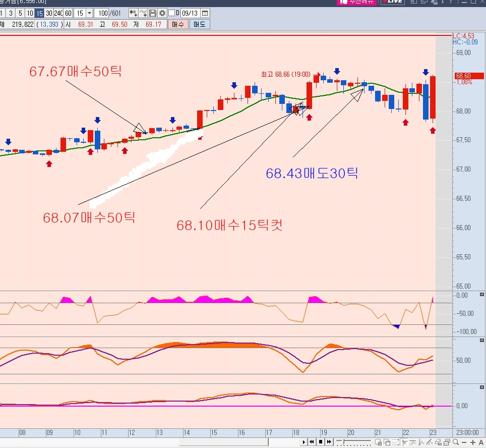Close the first indicator panel

[x=481, y=294]
